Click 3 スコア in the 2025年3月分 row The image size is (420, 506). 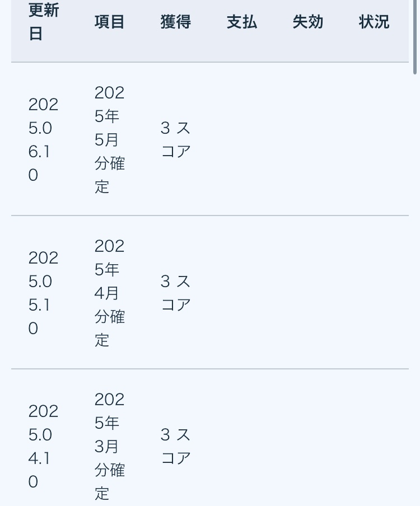(x=175, y=446)
